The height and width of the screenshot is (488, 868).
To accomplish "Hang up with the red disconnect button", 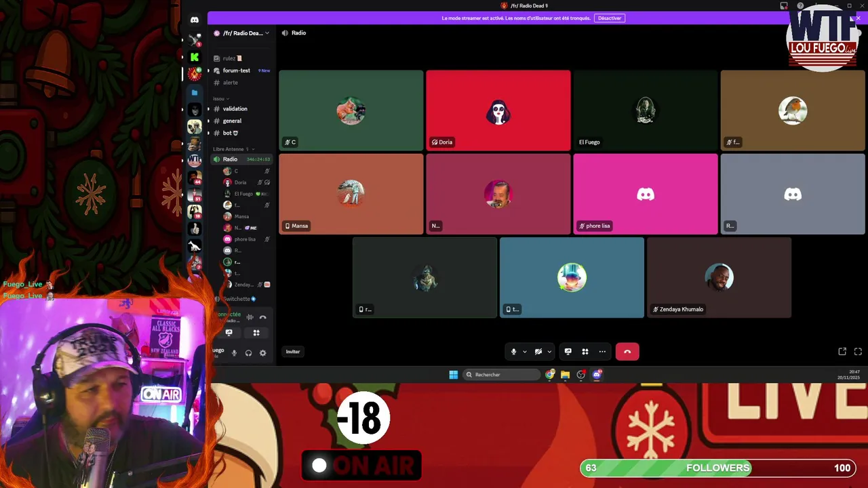I will coord(627,351).
